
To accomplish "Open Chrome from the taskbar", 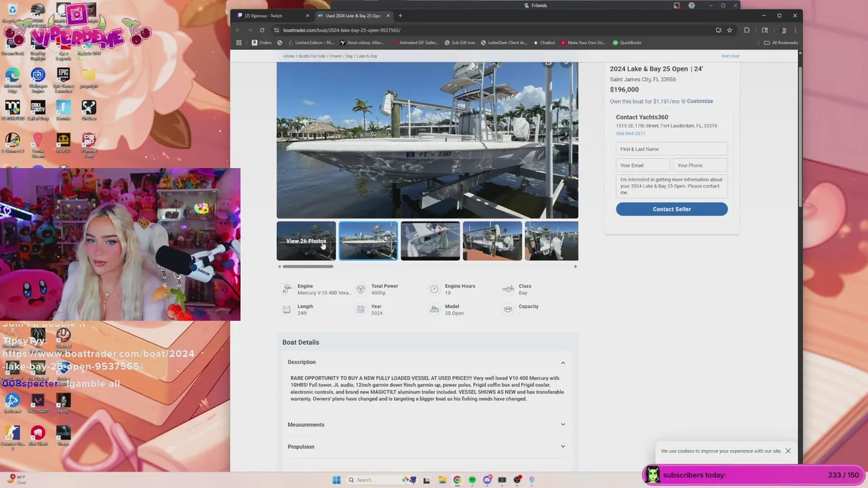I will tap(457, 480).
